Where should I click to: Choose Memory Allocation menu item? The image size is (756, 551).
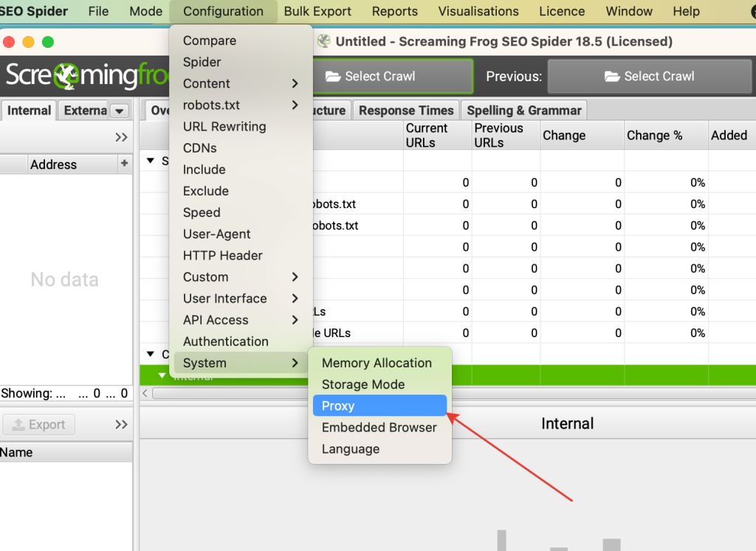(x=377, y=363)
